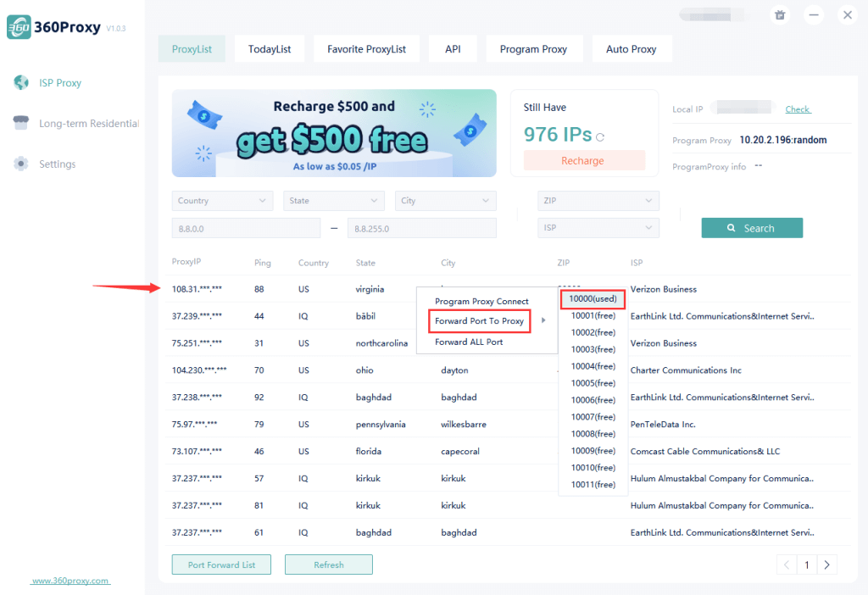Choose Forward Port To Proxy menu entry
Screen dimensions: 868x595
tap(480, 321)
